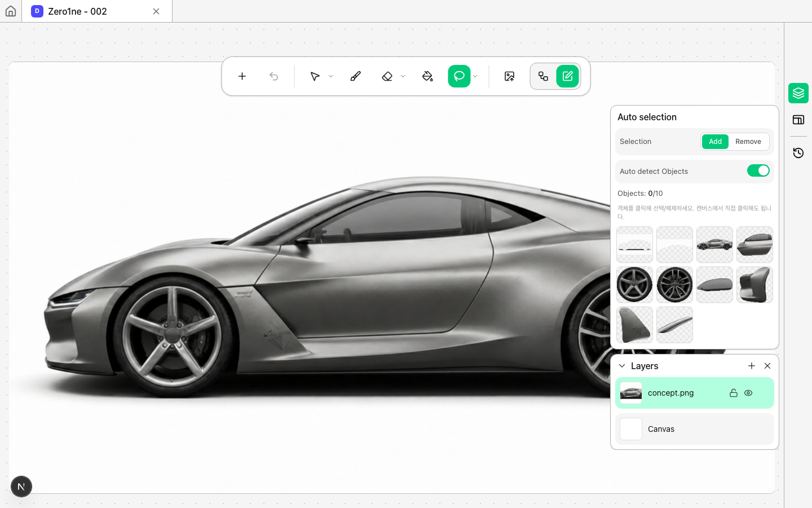Image resolution: width=812 pixels, height=508 pixels.
Task: Select the dark multi-spoke wheel object thumbnail
Action: [x=674, y=284]
